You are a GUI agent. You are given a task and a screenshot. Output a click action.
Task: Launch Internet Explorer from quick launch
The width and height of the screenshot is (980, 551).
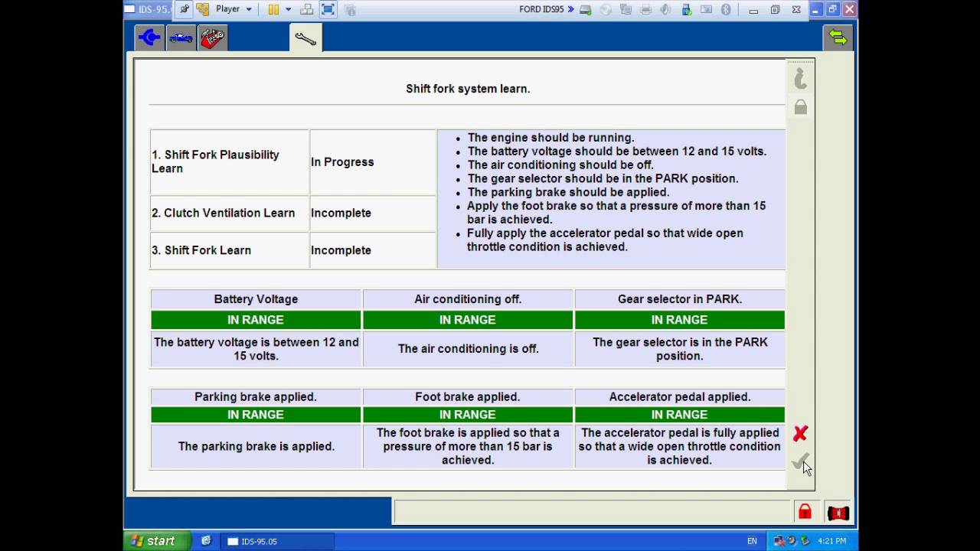point(206,541)
